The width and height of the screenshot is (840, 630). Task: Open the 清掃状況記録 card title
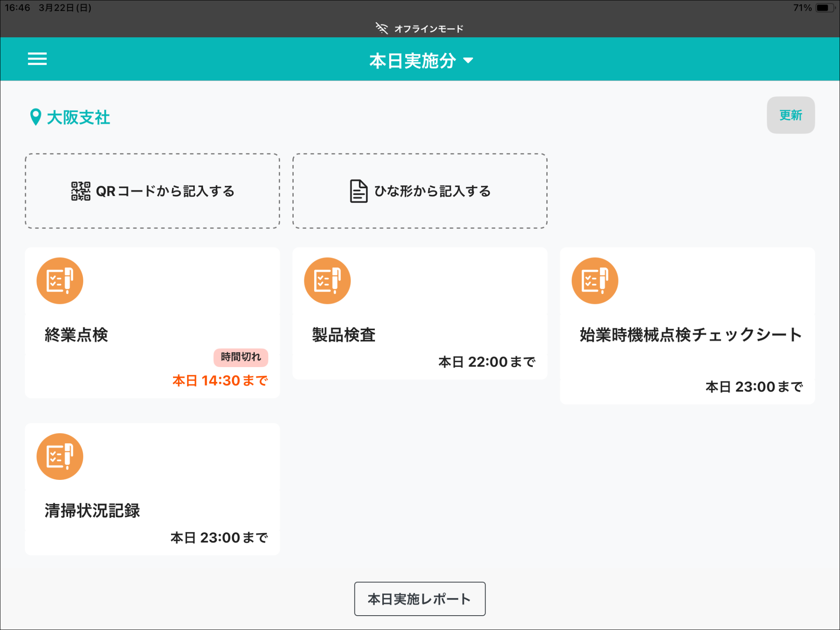coord(92,511)
